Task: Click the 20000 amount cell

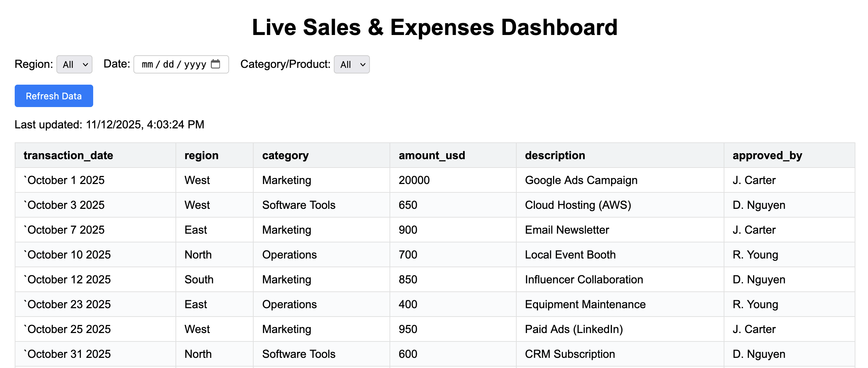Action: [414, 180]
